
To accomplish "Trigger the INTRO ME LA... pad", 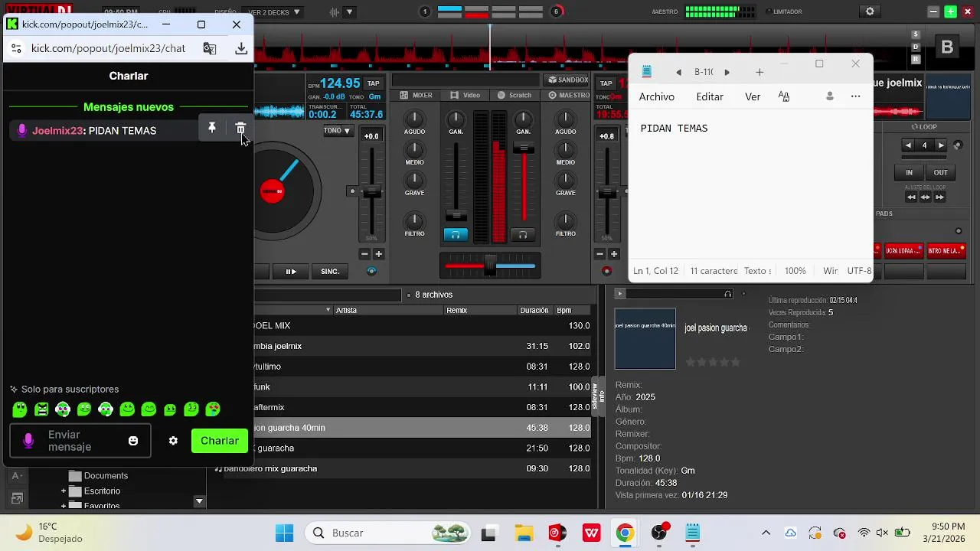I will [946, 250].
